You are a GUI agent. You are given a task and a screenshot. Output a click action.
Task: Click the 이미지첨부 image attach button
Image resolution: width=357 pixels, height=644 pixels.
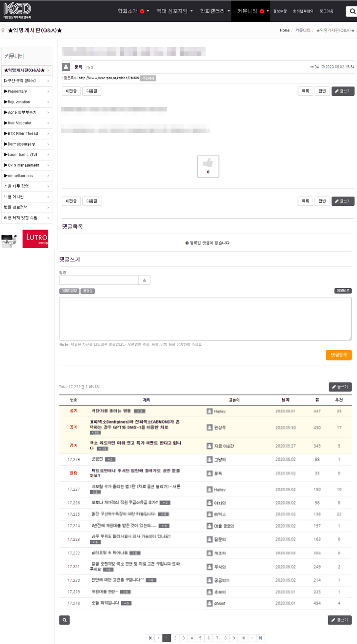click(x=69, y=291)
